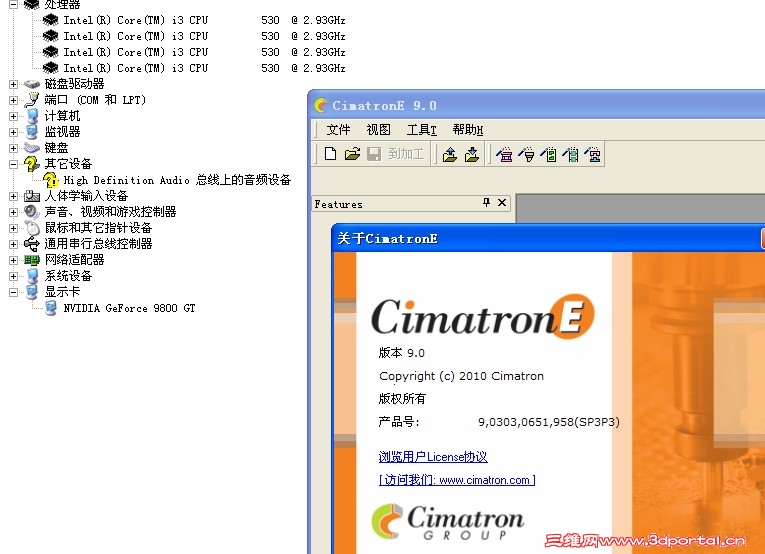Select the 端口 (COM 和 LPT) label
Image resolution: width=765 pixels, height=554 pixels.
pos(95,100)
